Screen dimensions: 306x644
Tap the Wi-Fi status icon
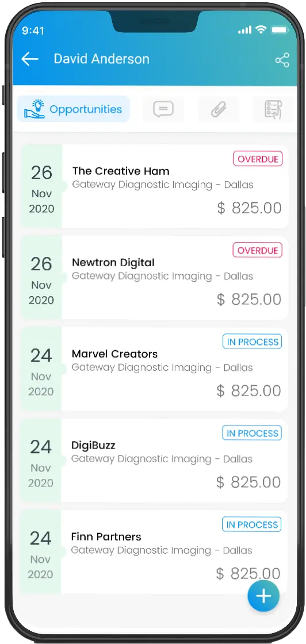click(261, 29)
